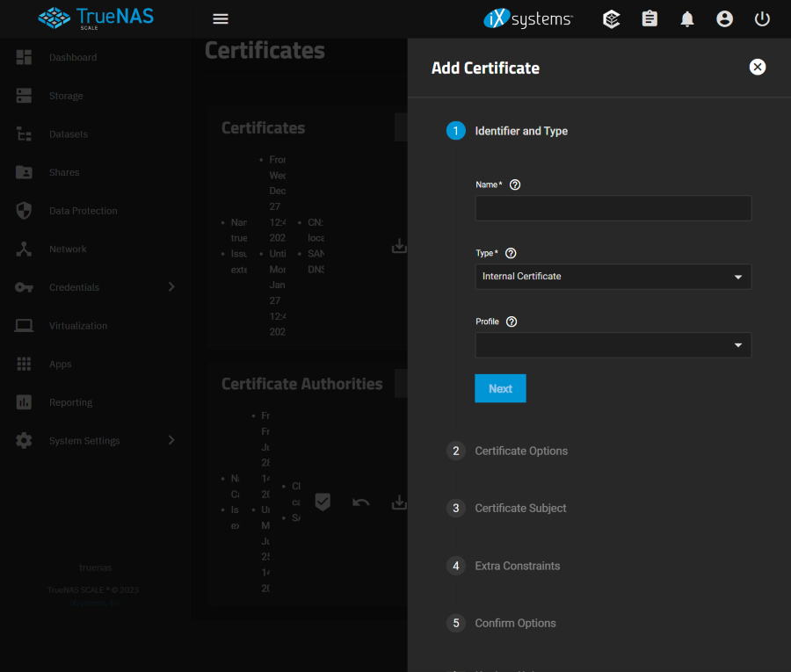Screen dimensions: 791x672
Task: Open Data Protection from sidebar
Action: pyautogui.click(x=83, y=211)
